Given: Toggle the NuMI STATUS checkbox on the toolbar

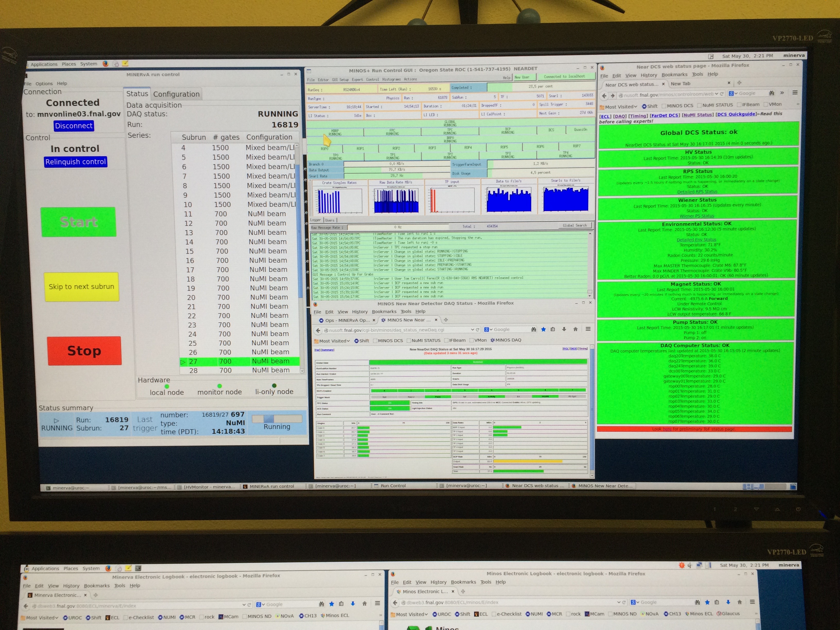Looking at the screenshot, I should pyautogui.click(x=409, y=341).
